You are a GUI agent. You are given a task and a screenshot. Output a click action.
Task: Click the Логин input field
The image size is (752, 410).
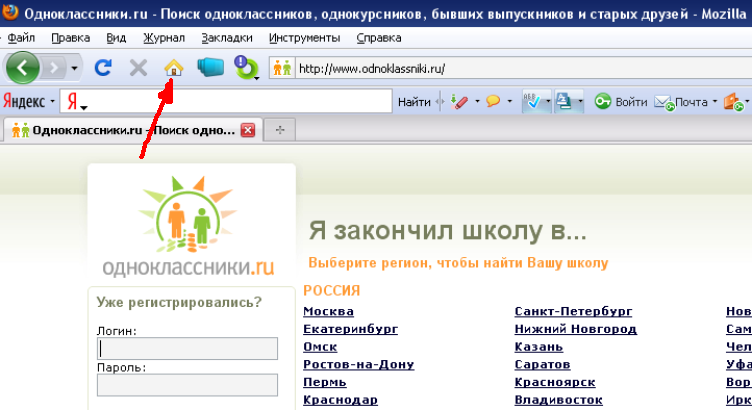point(187,349)
